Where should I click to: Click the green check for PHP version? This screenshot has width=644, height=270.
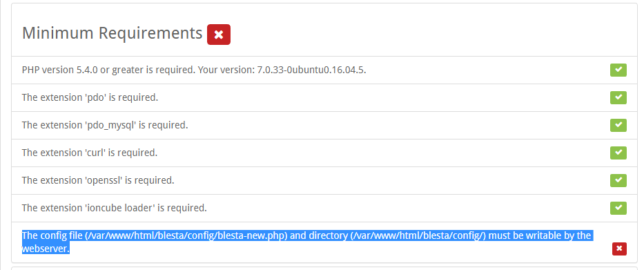click(618, 70)
